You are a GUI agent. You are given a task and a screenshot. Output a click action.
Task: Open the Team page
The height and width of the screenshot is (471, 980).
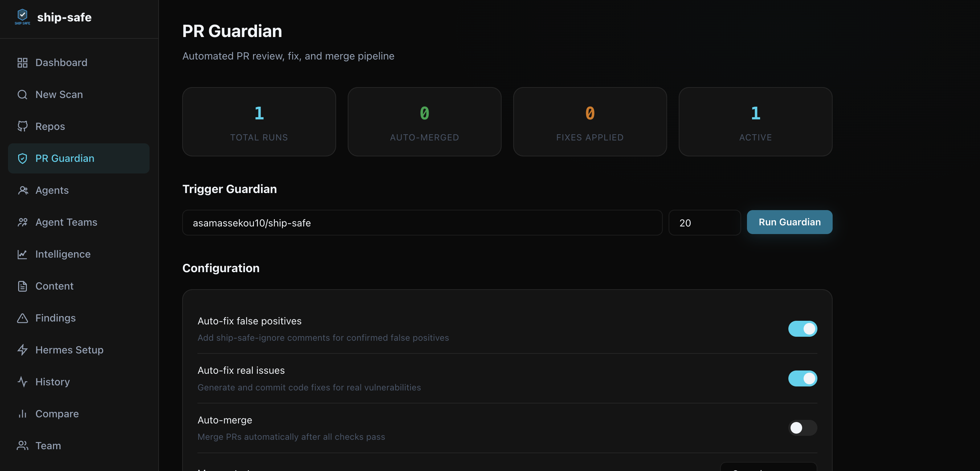(x=79, y=446)
